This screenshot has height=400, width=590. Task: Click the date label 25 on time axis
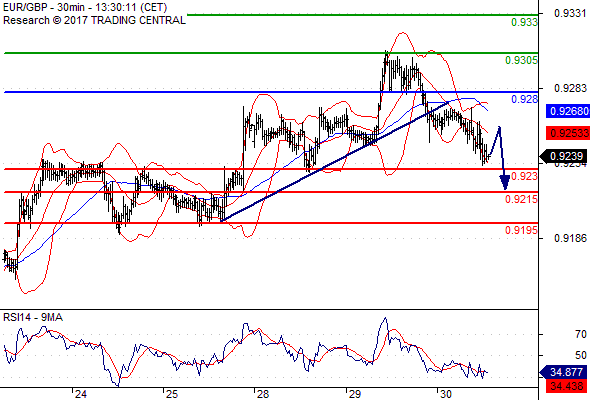(172, 394)
